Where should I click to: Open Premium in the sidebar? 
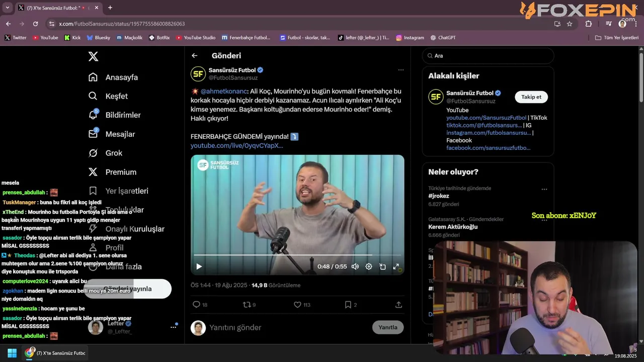pyautogui.click(x=112, y=172)
